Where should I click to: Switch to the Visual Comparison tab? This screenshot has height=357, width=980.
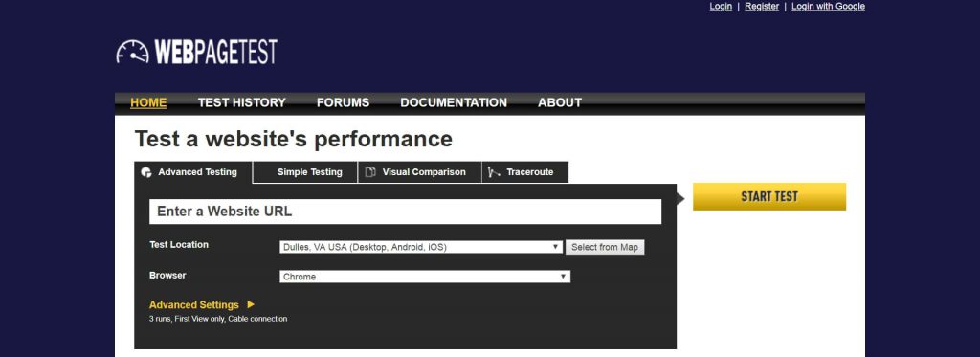click(420, 172)
